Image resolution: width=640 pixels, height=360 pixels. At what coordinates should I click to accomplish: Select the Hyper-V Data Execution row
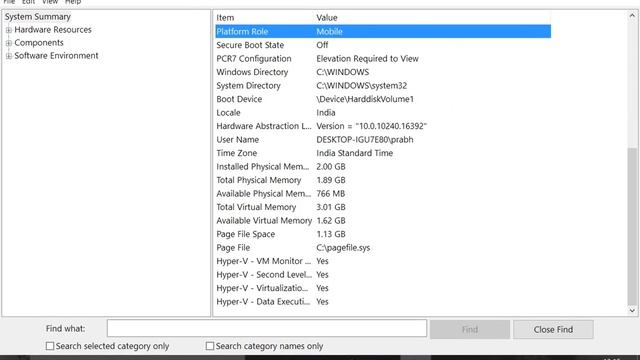(x=383, y=301)
